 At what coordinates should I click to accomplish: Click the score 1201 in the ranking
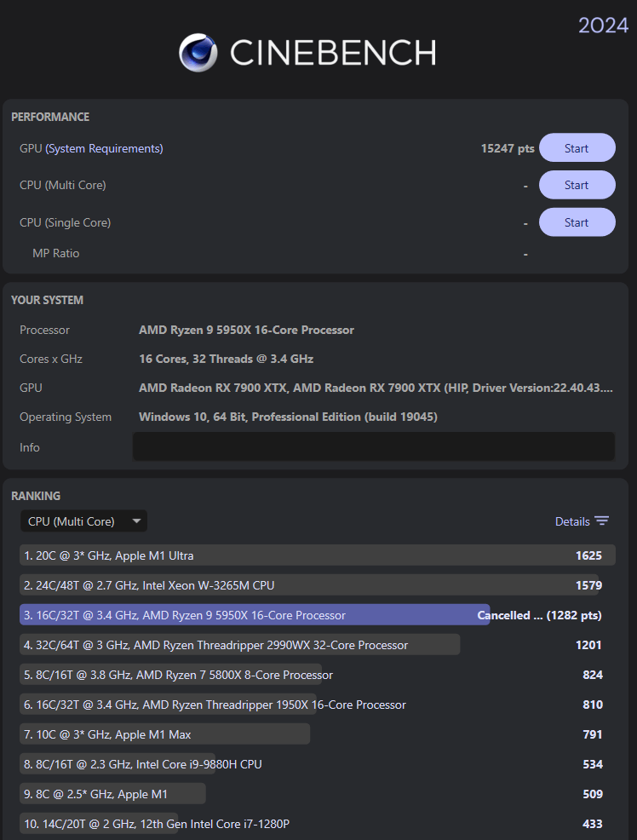[x=588, y=645]
